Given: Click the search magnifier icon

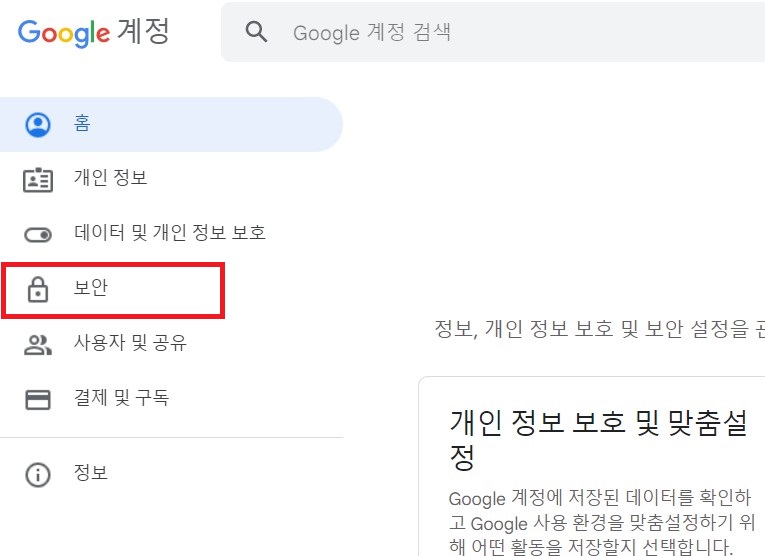Looking at the screenshot, I should pyautogui.click(x=256, y=32).
